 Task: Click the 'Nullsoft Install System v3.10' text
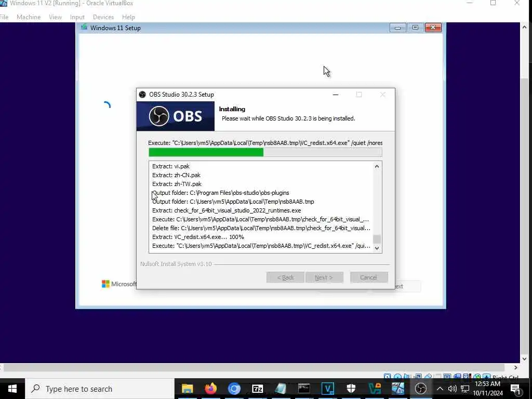point(176,263)
